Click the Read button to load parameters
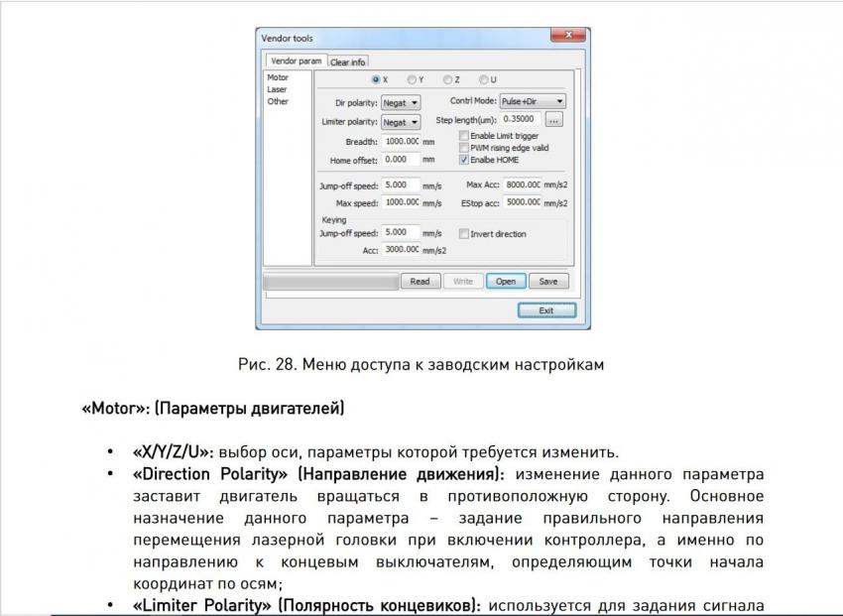Image resolution: width=843 pixels, height=616 pixels. (x=421, y=280)
